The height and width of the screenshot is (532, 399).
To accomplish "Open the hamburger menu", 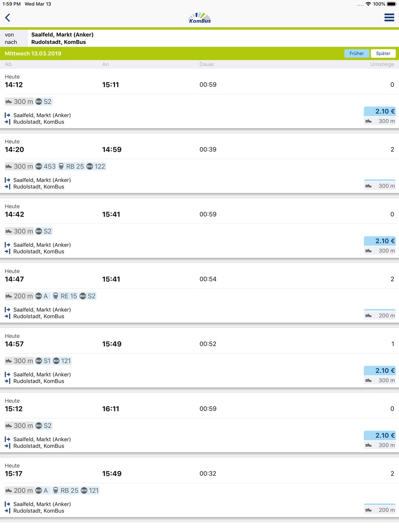I will 389,17.
